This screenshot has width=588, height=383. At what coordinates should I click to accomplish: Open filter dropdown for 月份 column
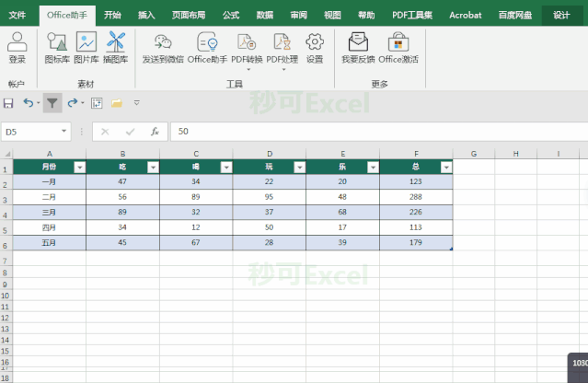pyautogui.click(x=79, y=168)
